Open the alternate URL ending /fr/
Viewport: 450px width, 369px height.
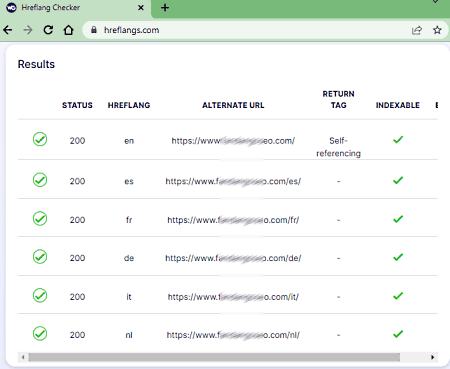click(x=233, y=220)
